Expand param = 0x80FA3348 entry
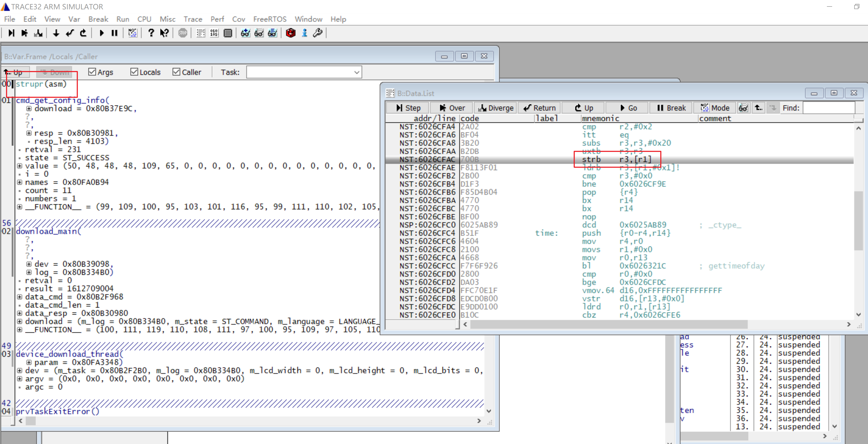 pyautogui.click(x=29, y=362)
